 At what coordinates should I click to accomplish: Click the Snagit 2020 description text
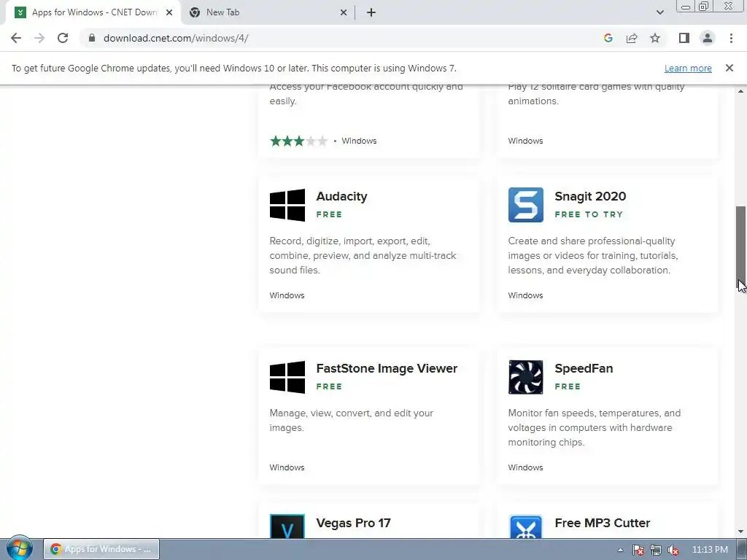[592, 255]
